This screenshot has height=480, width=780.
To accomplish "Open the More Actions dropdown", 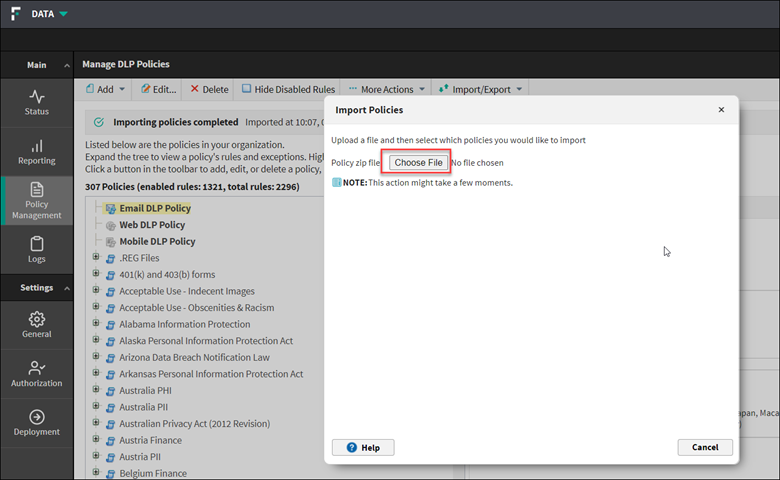I will [386, 89].
